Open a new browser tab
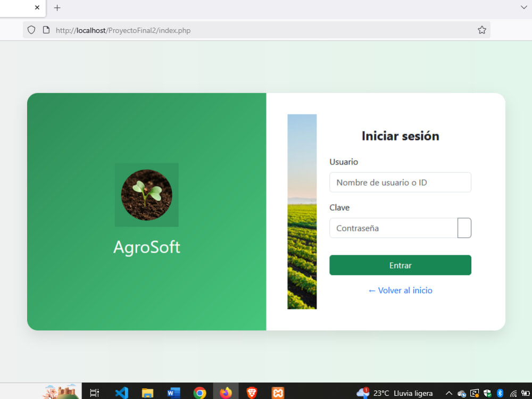This screenshot has width=532, height=399. (x=57, y=8)
